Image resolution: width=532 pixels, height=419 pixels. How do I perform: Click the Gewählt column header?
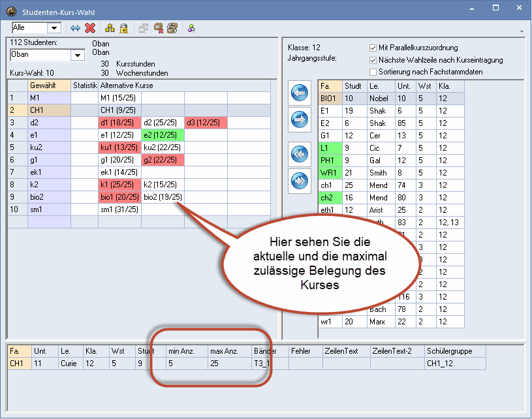point(49,85)
